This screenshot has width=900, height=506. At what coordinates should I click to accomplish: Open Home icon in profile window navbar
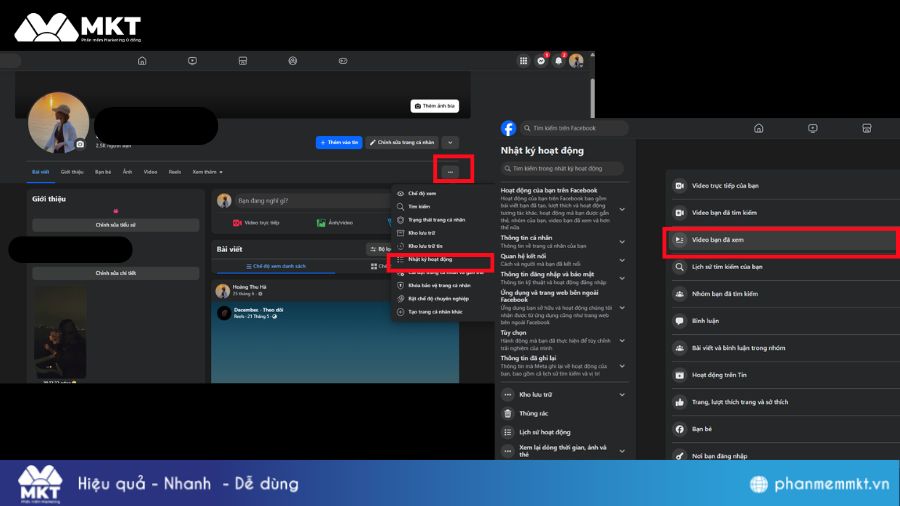142,61
